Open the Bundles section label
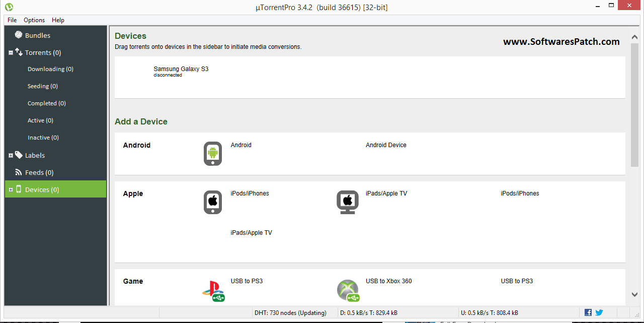Screen dimensions: 644x323 pyautogui.click(x=38, y=35)
